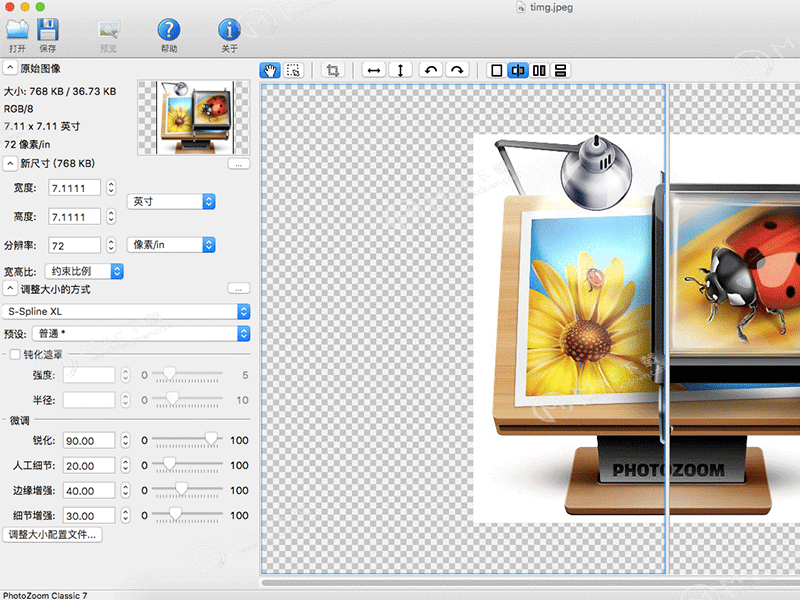Screen dimensions: 800x600
Task: Click the 分辨率 input field
Action: pos(74,245)
